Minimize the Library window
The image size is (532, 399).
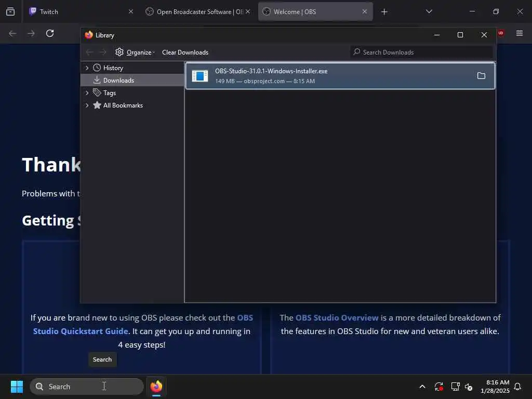pos(437,35)
